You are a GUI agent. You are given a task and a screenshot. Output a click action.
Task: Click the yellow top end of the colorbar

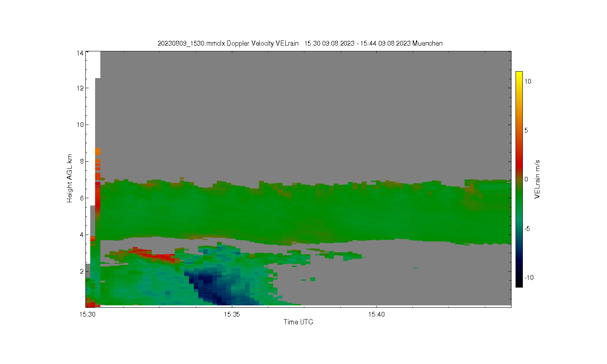coord(519,75)
